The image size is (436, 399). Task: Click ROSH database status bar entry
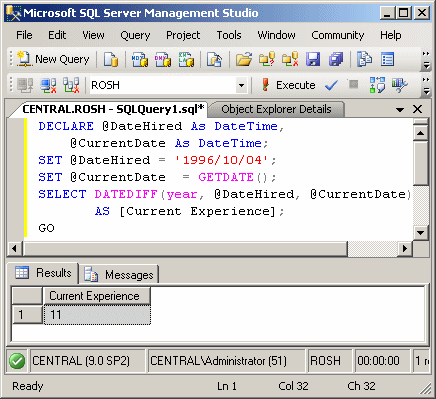(x=329, y=361)
